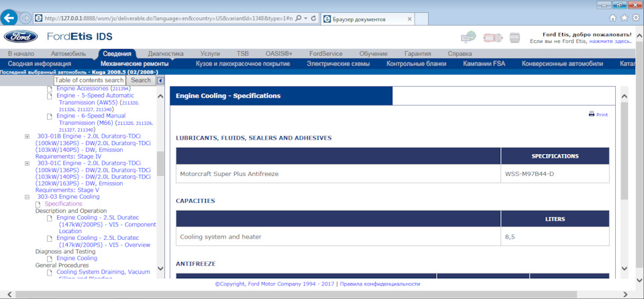Open Контрольные бланки submenu
Viewport: 644px width, 299px height.
pos(417,64)
